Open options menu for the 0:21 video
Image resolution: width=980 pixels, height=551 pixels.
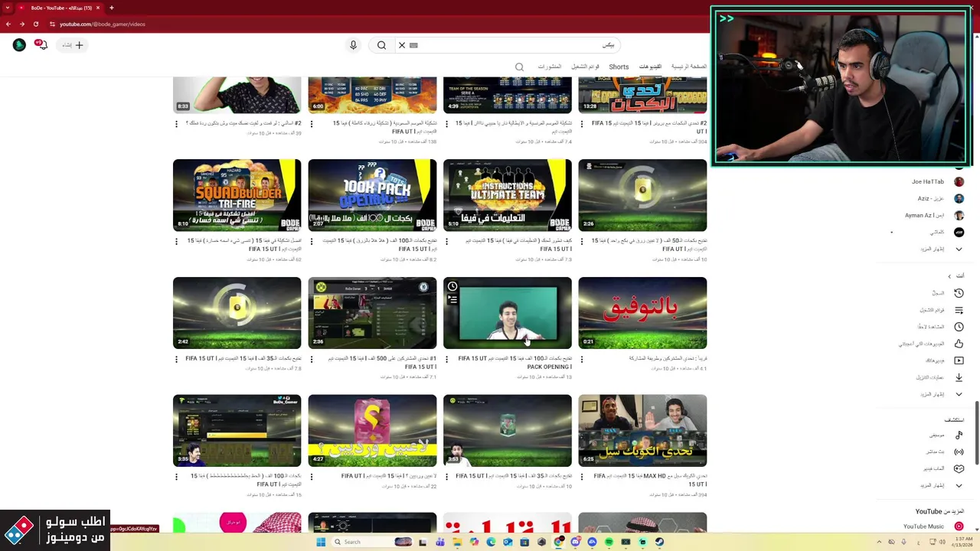tap(582, 359)
